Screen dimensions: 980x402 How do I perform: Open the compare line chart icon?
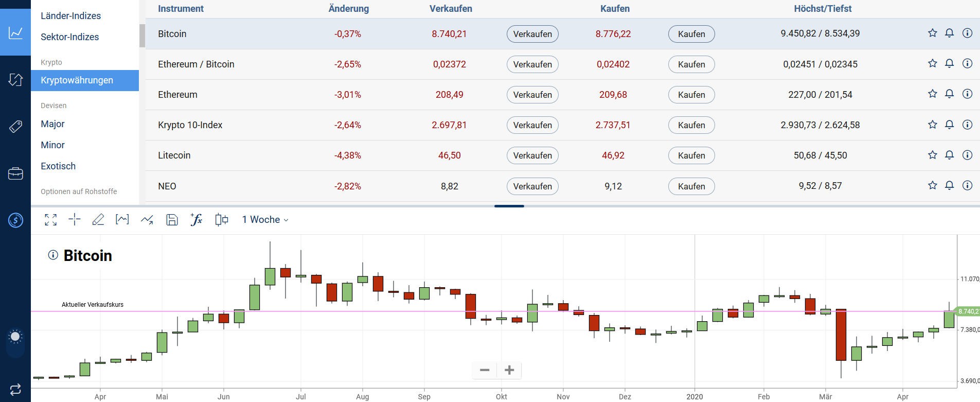coord(147,220)
